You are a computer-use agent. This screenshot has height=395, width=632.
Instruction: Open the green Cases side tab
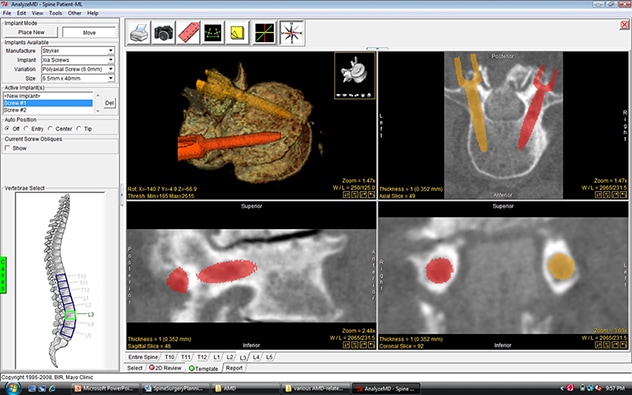click(3, 274)
